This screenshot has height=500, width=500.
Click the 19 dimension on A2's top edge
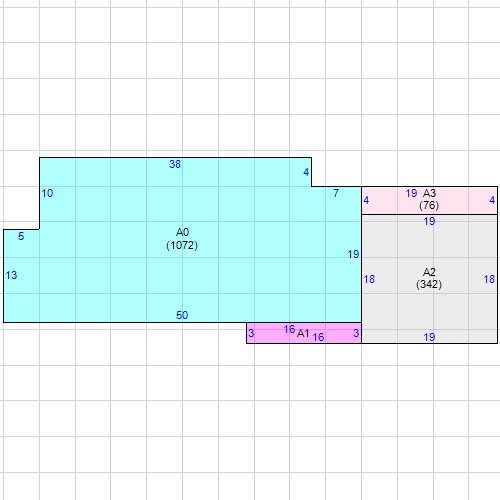[429, 221]
